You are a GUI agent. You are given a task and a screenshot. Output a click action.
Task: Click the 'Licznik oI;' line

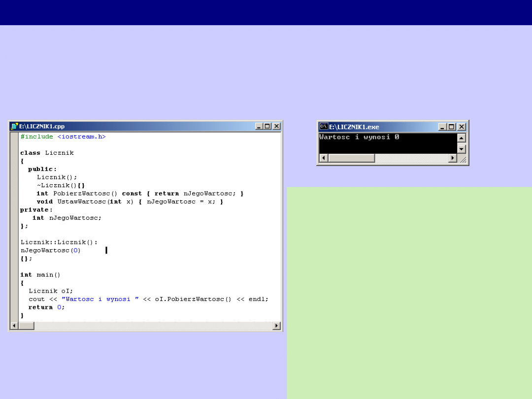51,291
